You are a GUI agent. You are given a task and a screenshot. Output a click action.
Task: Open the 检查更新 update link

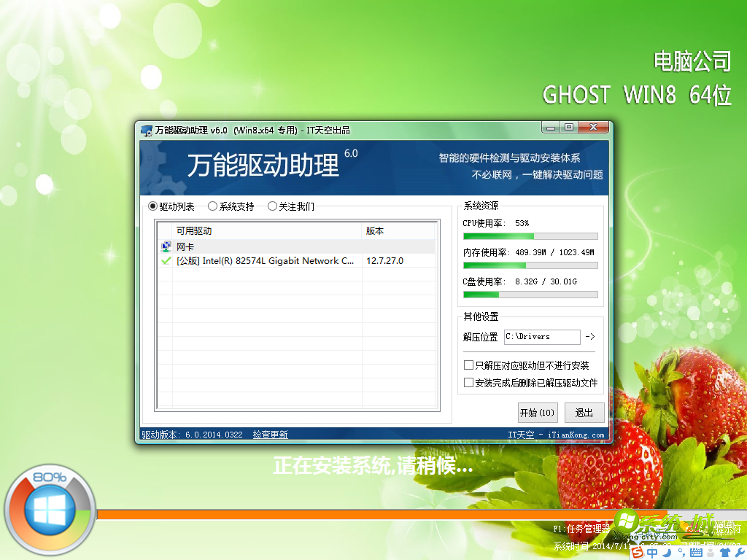pyautogui.click(x=269, y=434)
